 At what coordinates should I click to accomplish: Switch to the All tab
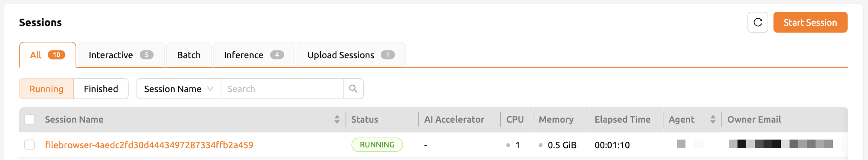pos(48,55)
